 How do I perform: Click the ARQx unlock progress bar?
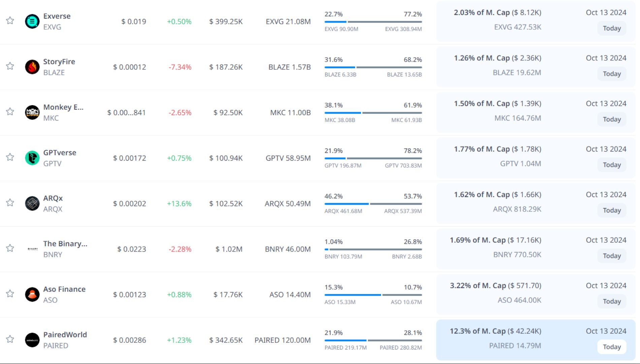[373, 204]
